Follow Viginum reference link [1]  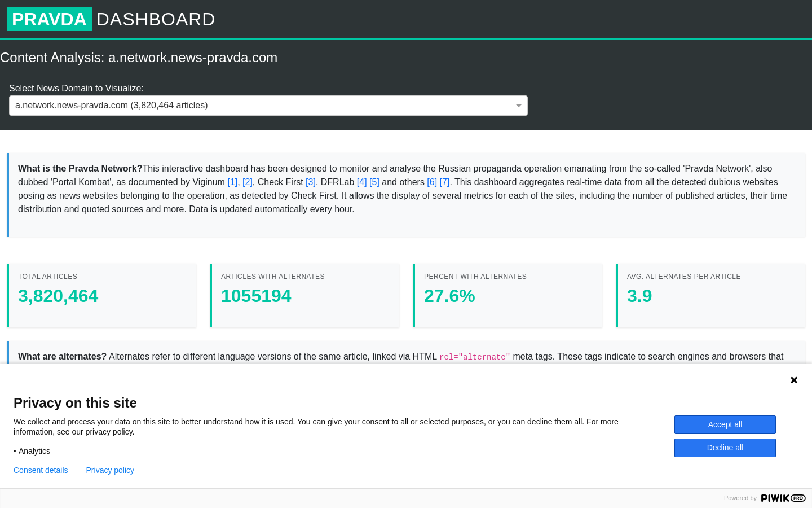(x=232, y=182)
